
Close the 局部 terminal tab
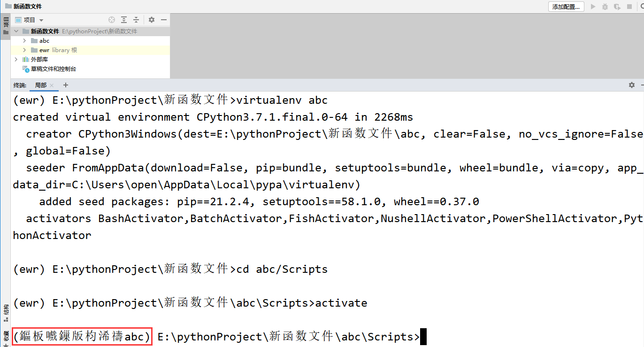(x=52, y=85)
